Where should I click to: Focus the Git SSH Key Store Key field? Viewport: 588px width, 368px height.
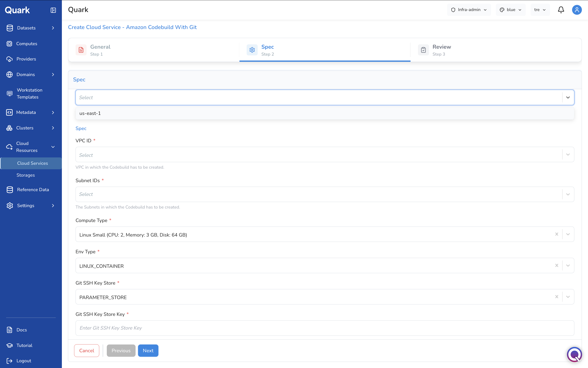click(325, 328)
